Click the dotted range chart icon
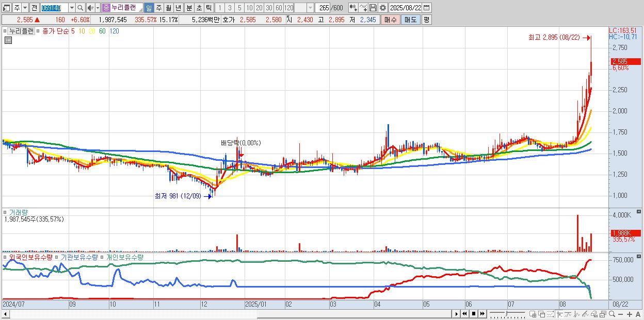The image size is (644, 320). click(x=551, y=314)
